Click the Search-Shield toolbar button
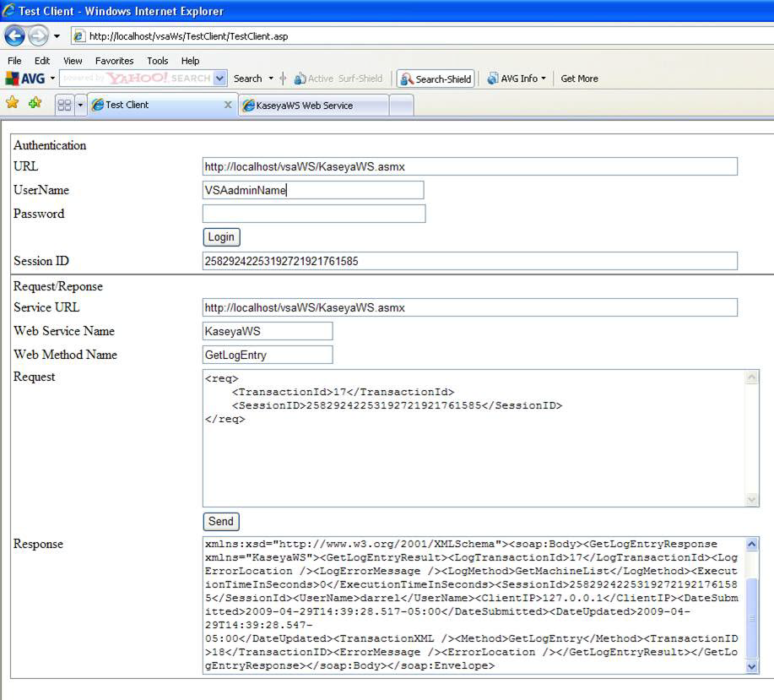The width and height of the screenshot is (774, 700). (436, 79)
